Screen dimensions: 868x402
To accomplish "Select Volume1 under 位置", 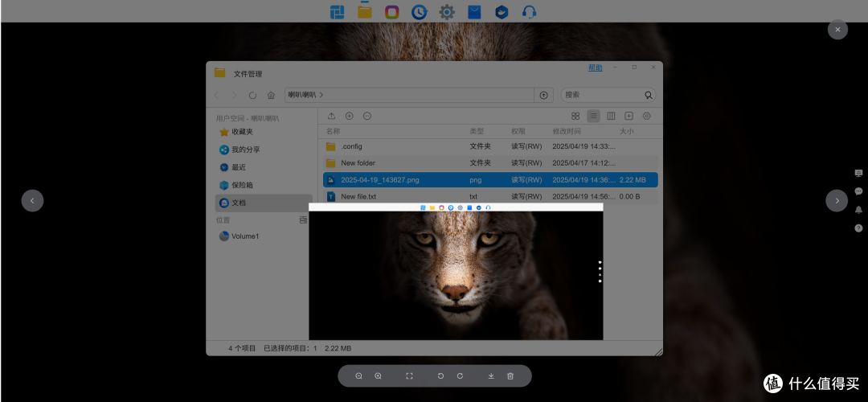I will [264, 236].
